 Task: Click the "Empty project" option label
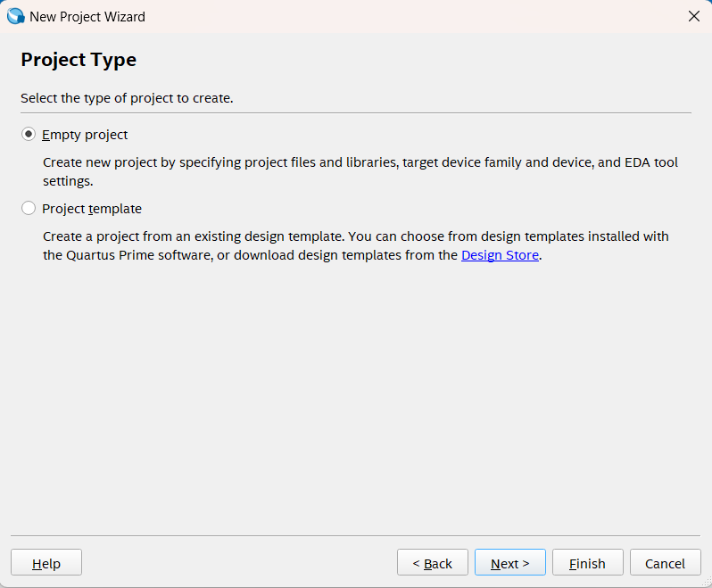[x=85, y=135]
